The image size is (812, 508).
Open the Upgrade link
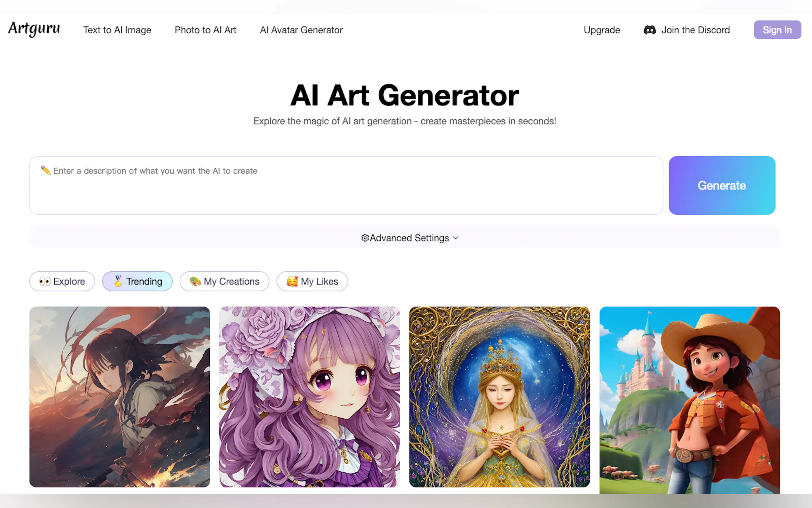pyautogui.click(x=602, y=30)
